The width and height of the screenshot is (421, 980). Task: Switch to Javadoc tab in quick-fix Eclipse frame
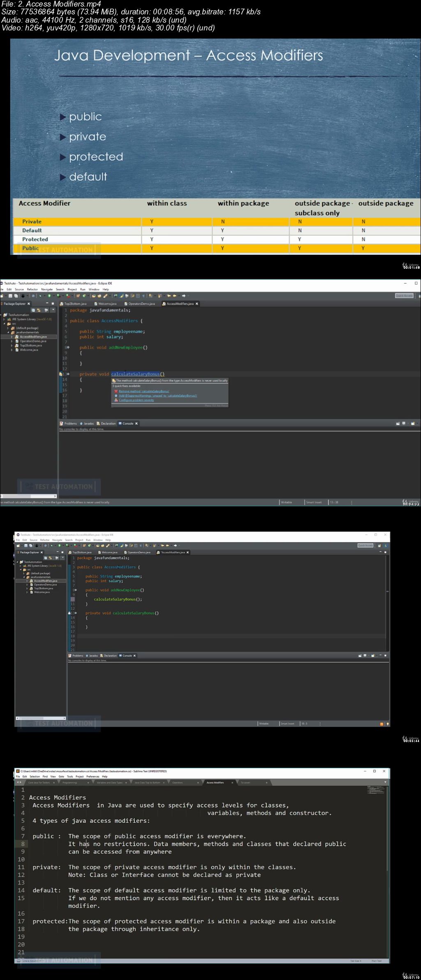pyautogui.click(x=87, y=424)
